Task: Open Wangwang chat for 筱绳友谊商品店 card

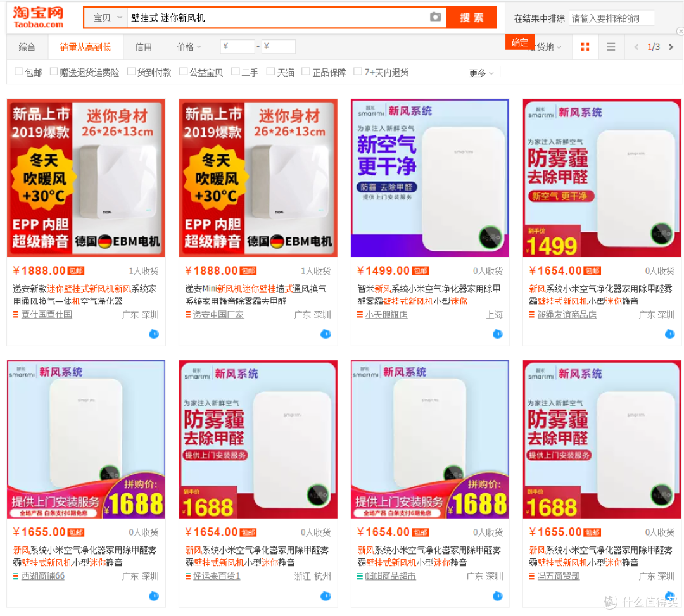Action: point(670,334)
